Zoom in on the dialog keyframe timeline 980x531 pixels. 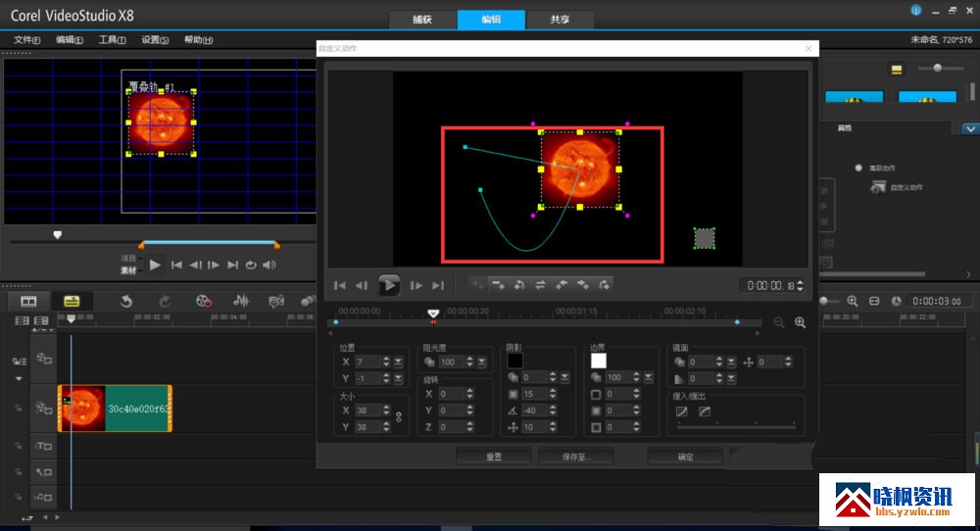coord(800,322)
